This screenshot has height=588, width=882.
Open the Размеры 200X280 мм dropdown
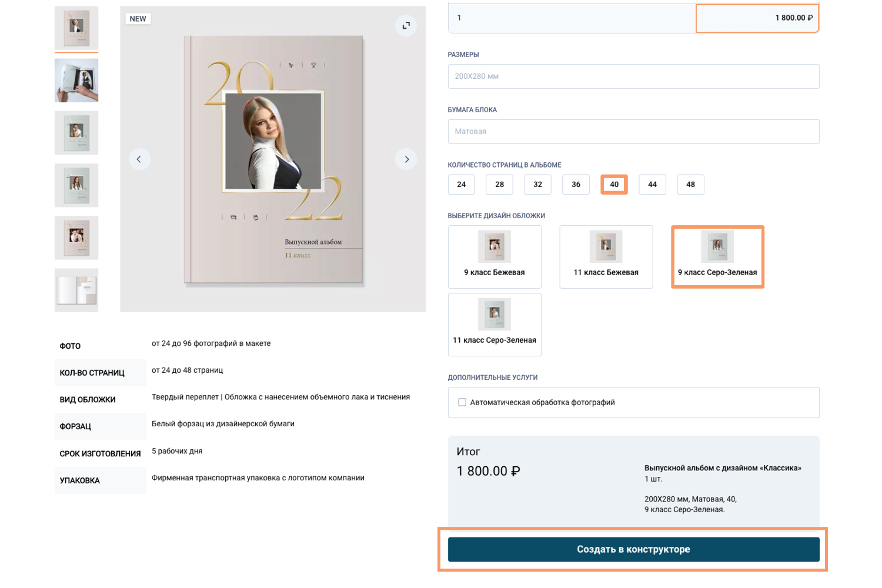point(633,76)
